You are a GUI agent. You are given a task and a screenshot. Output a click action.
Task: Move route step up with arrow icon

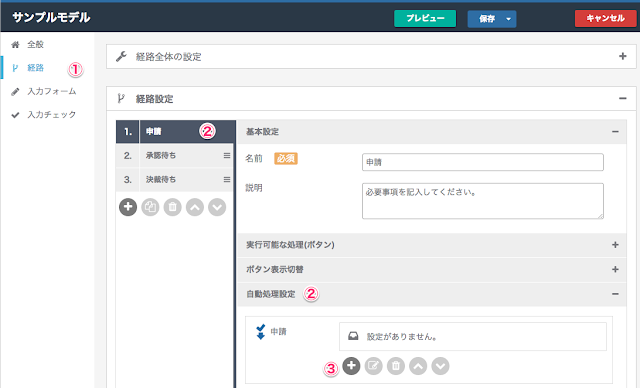pyautogui.click(x=195, y=207)
